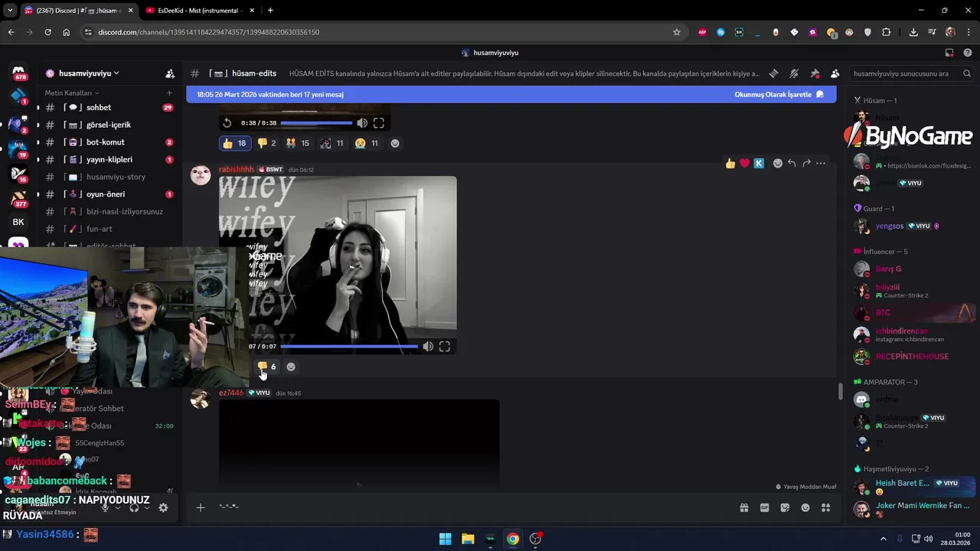Open fullscreen on the 0:38 video
The width and height of the screenshot is (980, 551).
coord(378,122)
